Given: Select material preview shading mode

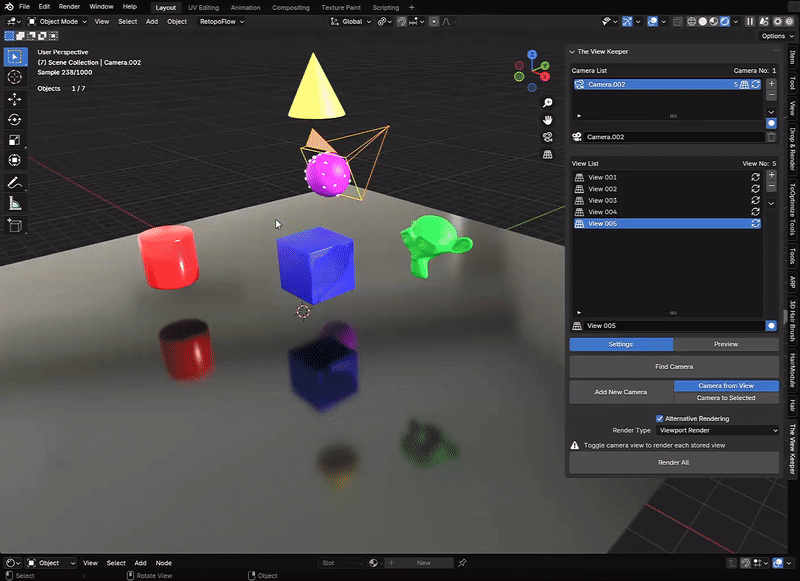Looking at the screenshot, I should coord(713,21).
